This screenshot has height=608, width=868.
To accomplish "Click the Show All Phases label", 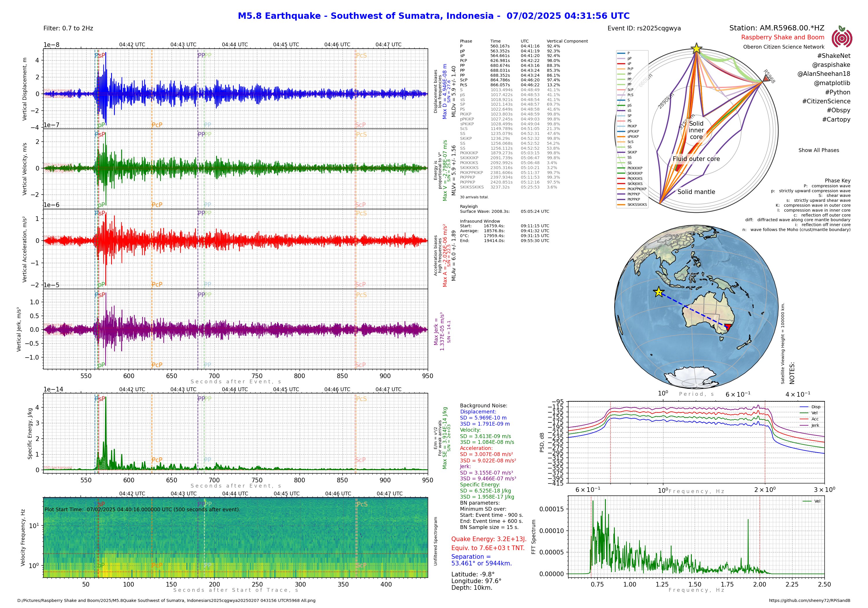I will pyautogui.click(x=819, y=150).
